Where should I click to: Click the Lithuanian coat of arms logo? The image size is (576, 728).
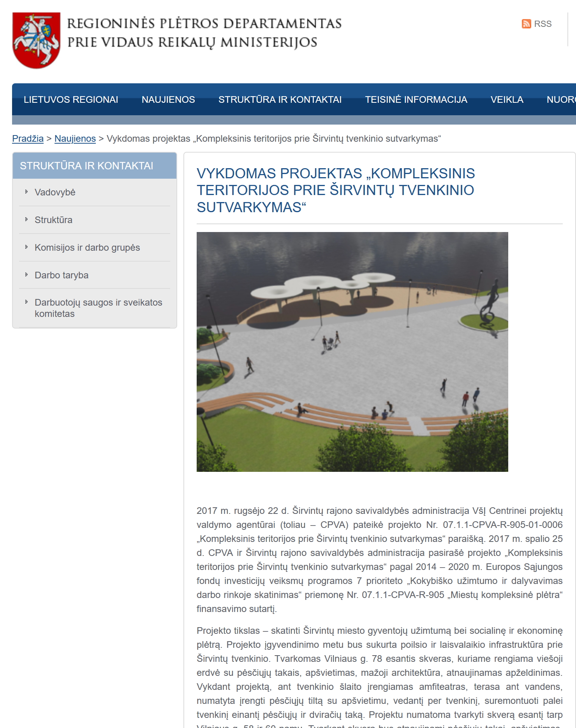[x=37, y=40]
